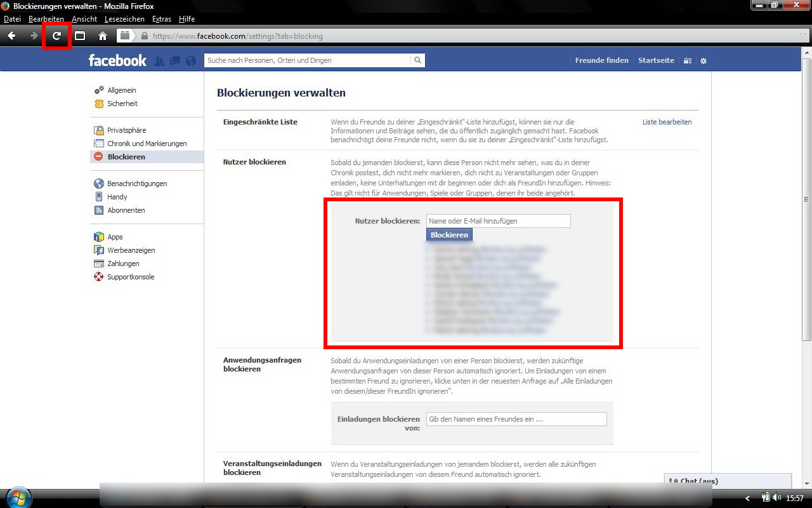Screen dimensions: 812x508
Task: Open the messages icon in Facebook header
Action: point(175,61)
